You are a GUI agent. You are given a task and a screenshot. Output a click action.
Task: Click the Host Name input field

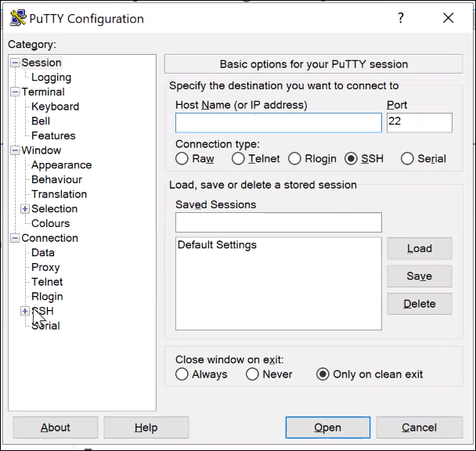[278, 123]
